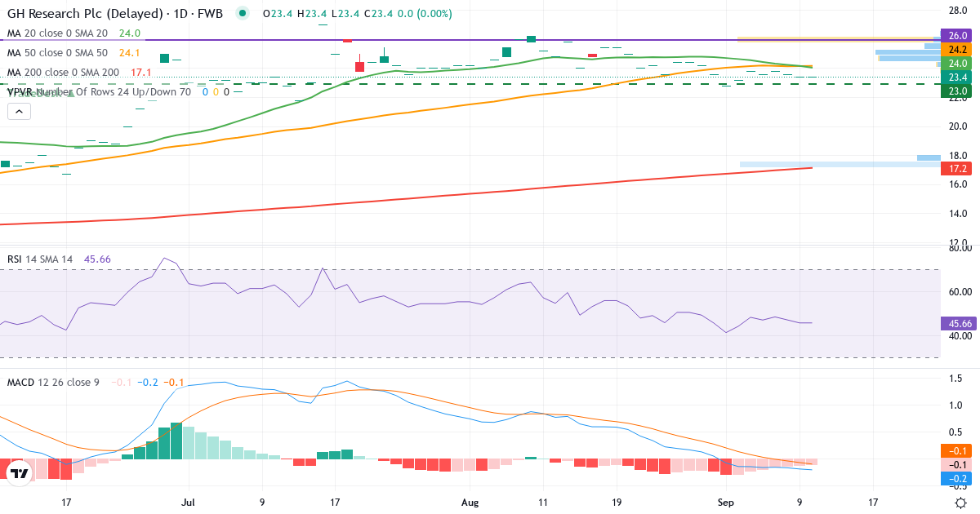The width and height of the screenshot is (980, 514).
Task: Click the blue -0.2 MACD axis label
Action: 956,478
